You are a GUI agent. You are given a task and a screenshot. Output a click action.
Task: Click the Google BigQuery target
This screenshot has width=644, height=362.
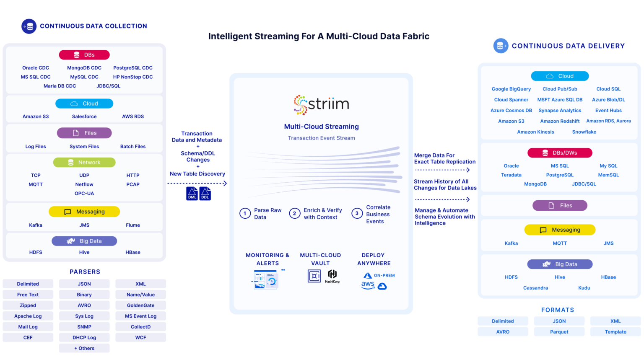(x=511, y=89)
